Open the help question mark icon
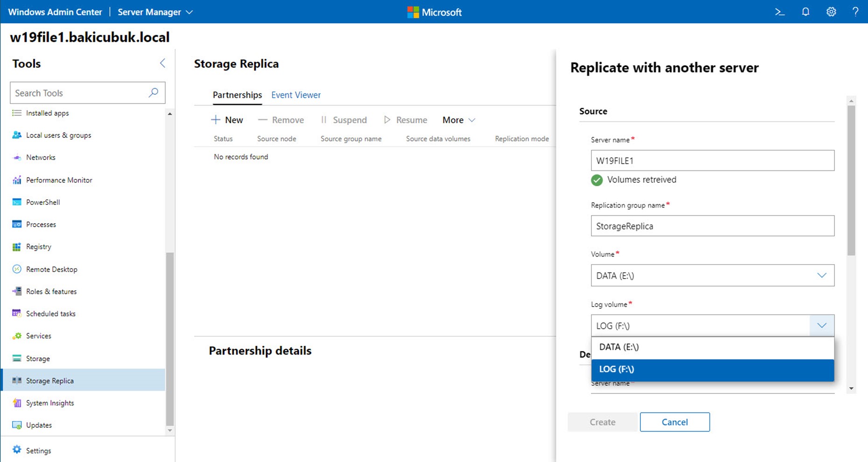The image size is (868, 462). click(855, 12)
